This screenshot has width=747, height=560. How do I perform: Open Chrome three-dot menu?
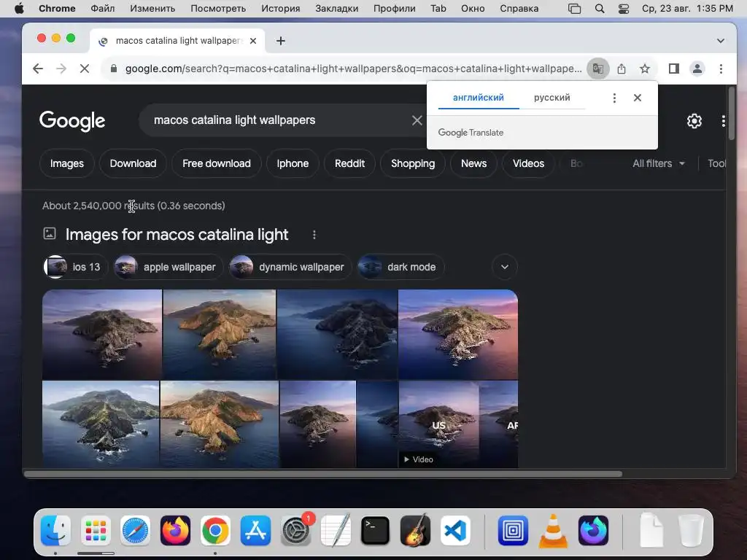[x=721, y=69]
